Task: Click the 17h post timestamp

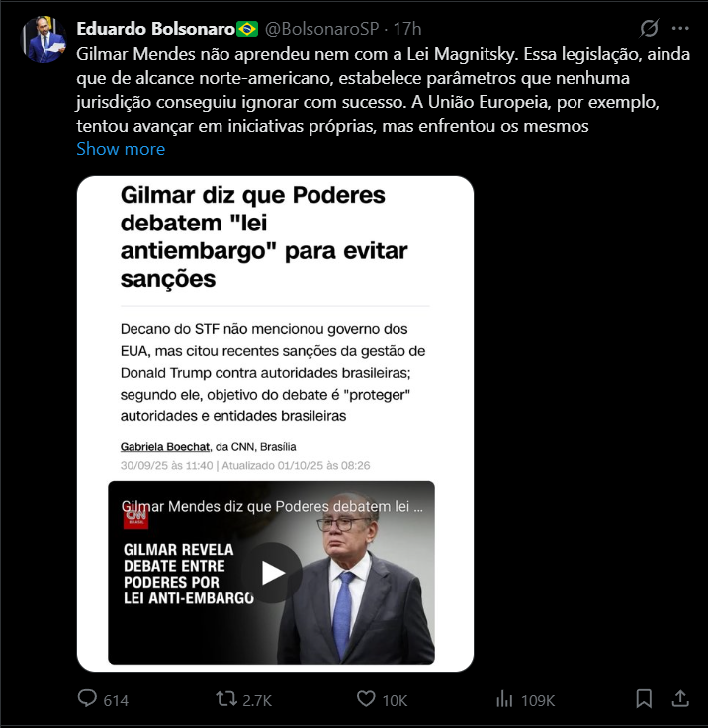Action: (407, 29)
